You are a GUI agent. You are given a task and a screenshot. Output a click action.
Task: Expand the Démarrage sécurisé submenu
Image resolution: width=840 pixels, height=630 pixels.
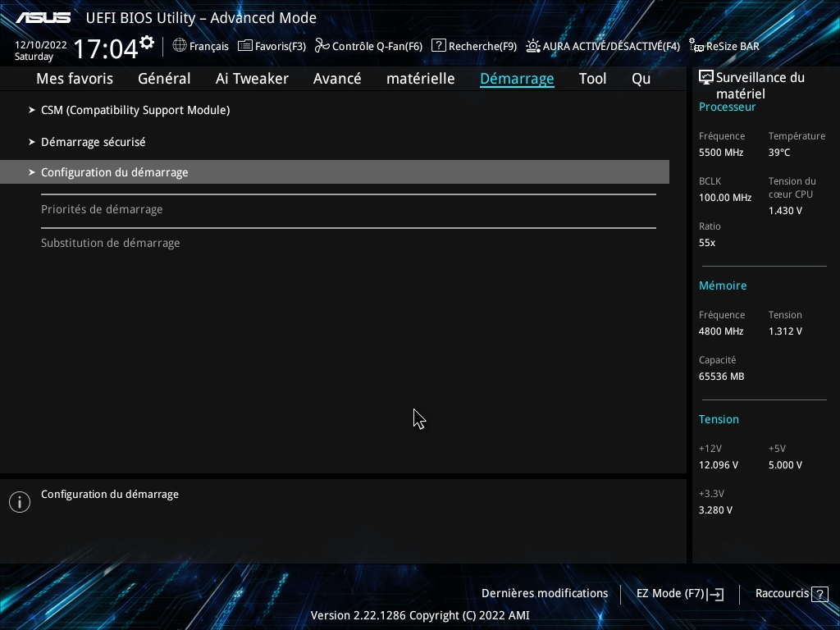pos(93,142)
